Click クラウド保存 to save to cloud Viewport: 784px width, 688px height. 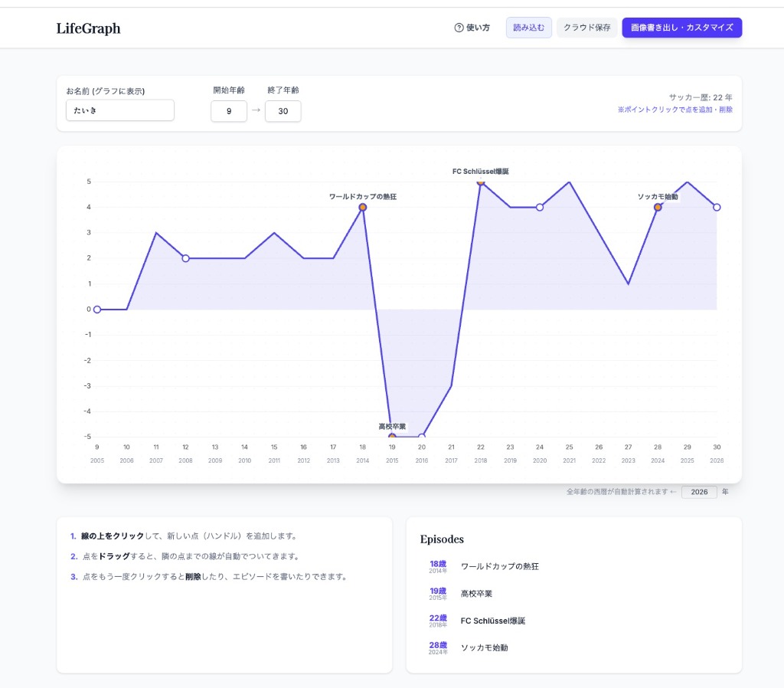[x=586, y=28]
